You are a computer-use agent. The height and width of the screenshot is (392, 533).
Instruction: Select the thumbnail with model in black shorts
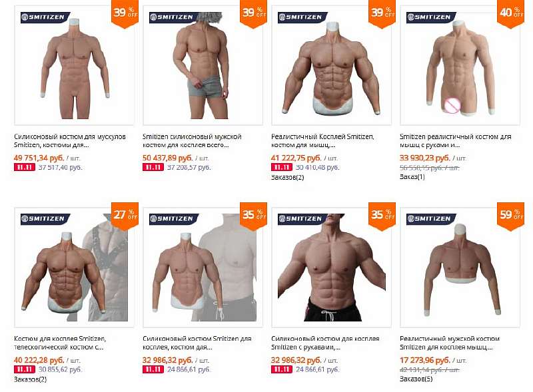point(331,268)
